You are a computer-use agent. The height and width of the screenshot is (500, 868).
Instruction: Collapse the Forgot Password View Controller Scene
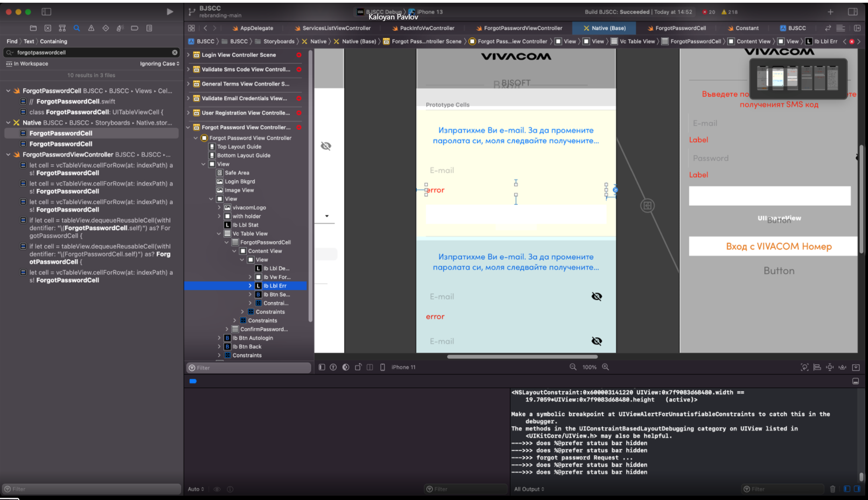189,128
